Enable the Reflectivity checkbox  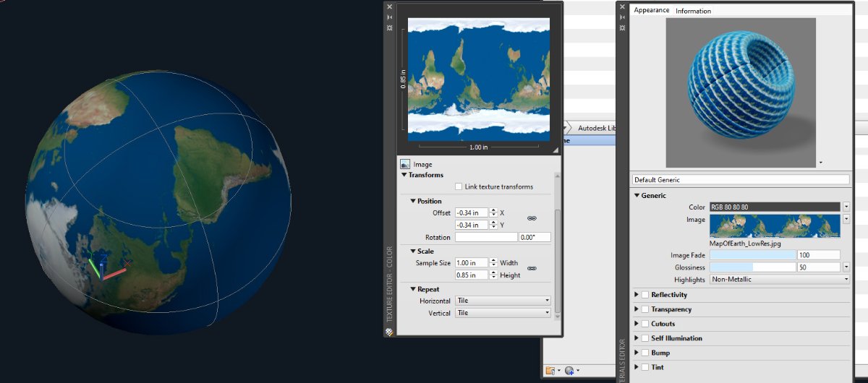click(x=645, y=295)
